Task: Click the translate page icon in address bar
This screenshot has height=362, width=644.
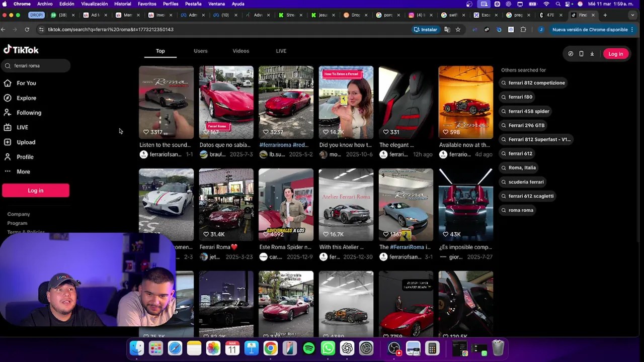Action: click(447, 30)
